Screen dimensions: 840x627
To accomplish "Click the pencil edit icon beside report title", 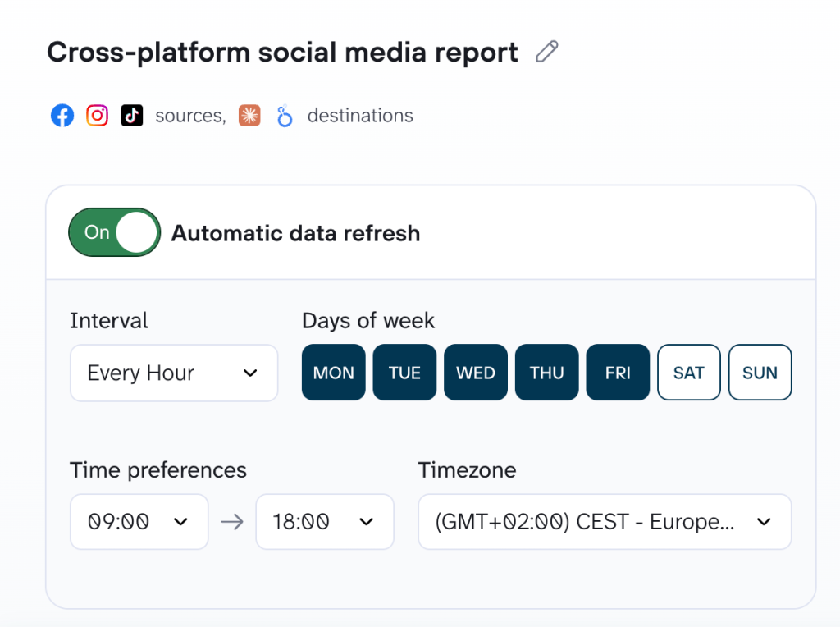I will pyautogui.click(x=547, y=52).
